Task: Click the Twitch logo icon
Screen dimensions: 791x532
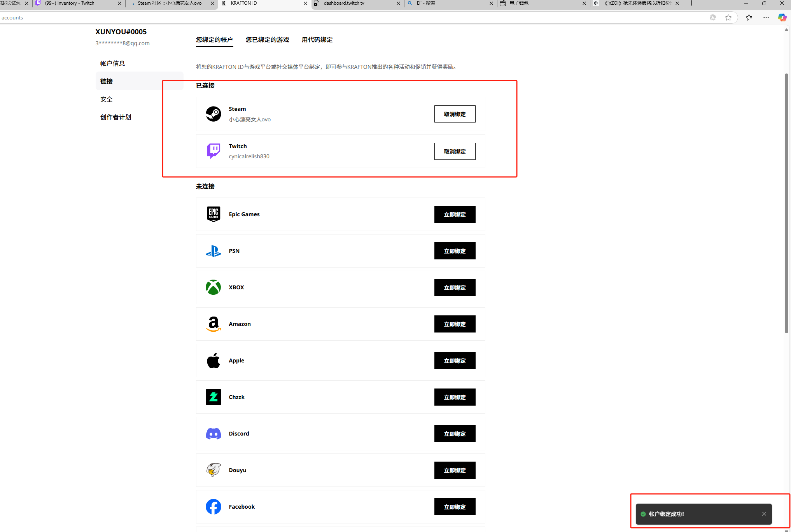Action: (x=213, y=151)
